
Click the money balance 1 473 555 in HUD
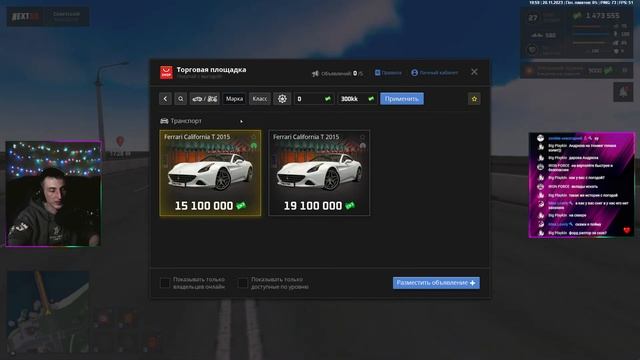597,16
